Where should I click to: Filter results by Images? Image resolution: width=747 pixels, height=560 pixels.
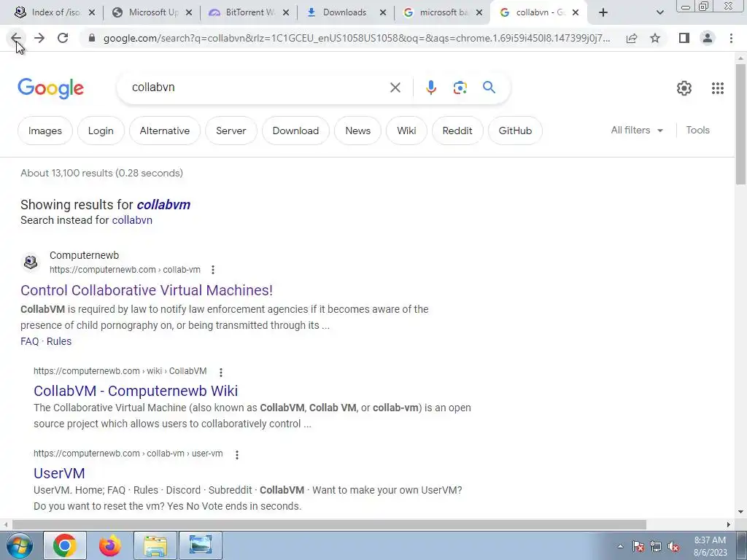[45, 131]
